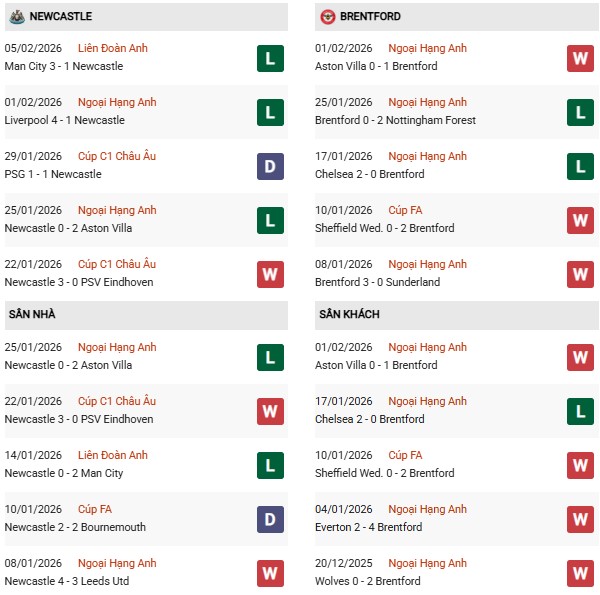The image size is (600, 595).
Task: Select the Sân Nhà section header
Action: tap(32, 315)
